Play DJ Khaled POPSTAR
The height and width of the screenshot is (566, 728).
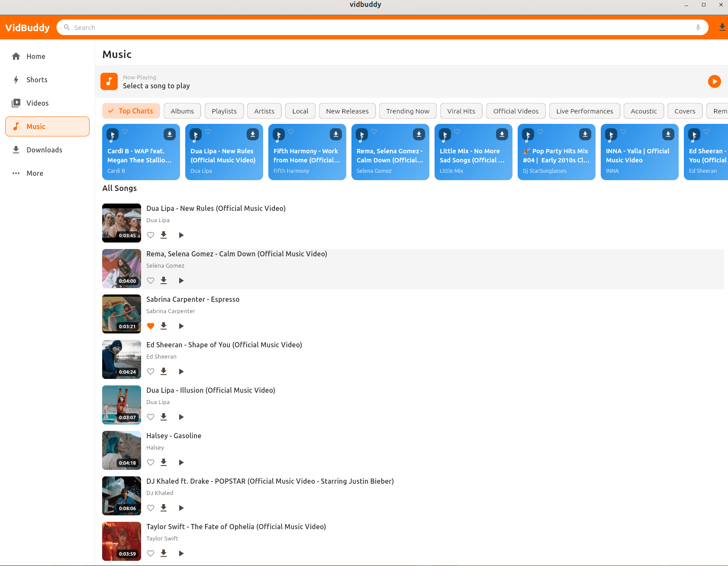(181, 508)
